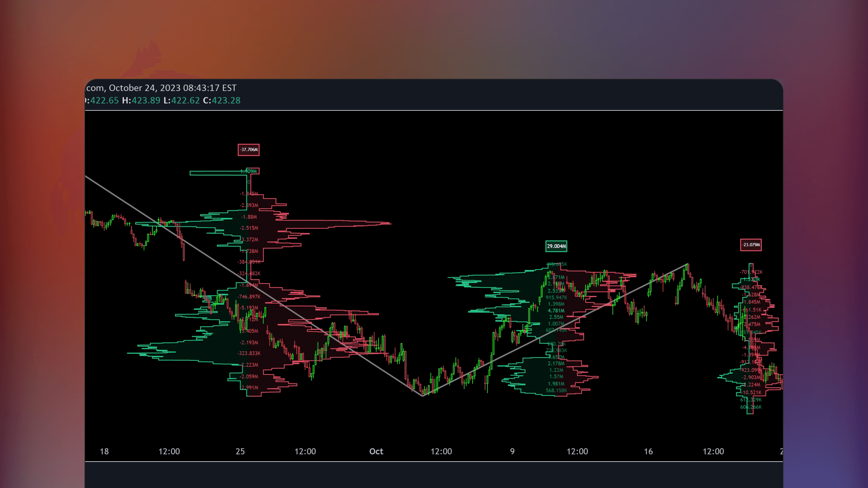Click the -2.193M profile value

[x=249, y=343]
